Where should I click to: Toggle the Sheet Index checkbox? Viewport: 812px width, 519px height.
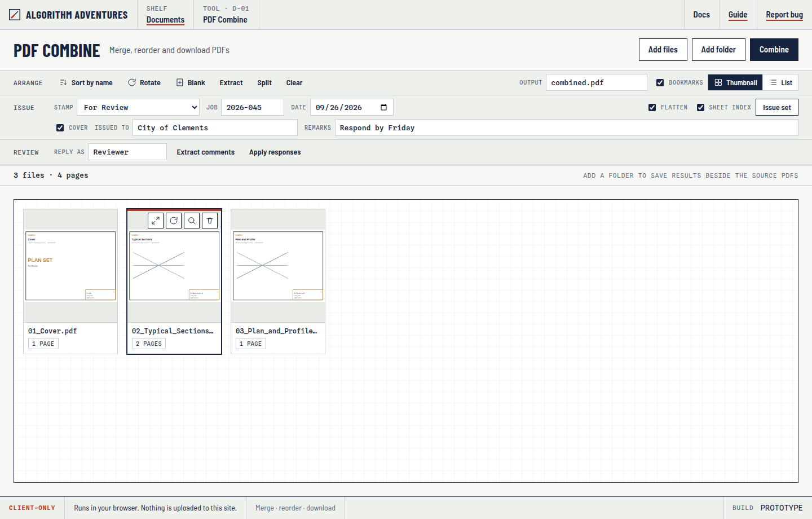coord(700,107)
